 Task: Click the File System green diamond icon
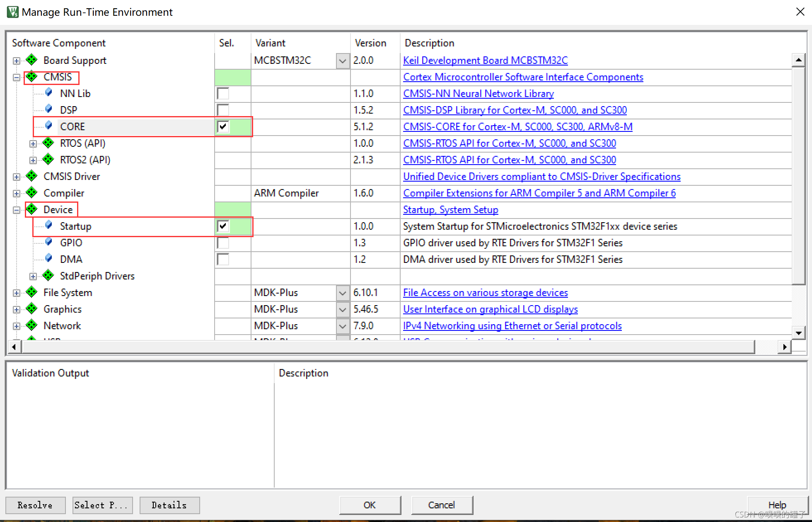[33, 293]
